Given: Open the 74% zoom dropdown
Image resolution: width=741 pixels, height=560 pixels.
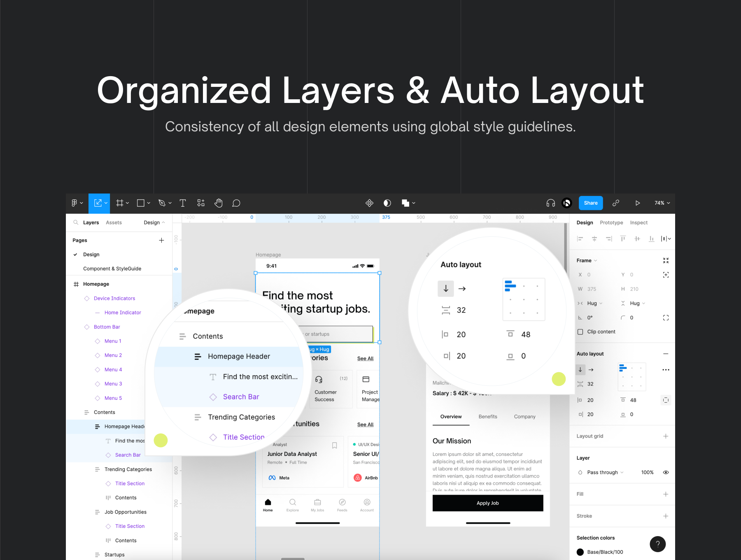Looking at the screenshot, I should point(662,203).
